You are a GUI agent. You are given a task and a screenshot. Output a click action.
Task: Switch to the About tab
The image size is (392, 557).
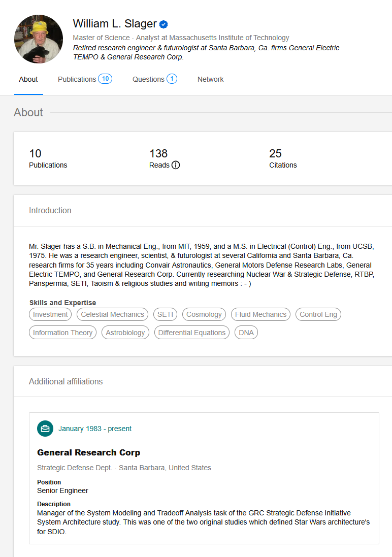click(x=28, y=80)
